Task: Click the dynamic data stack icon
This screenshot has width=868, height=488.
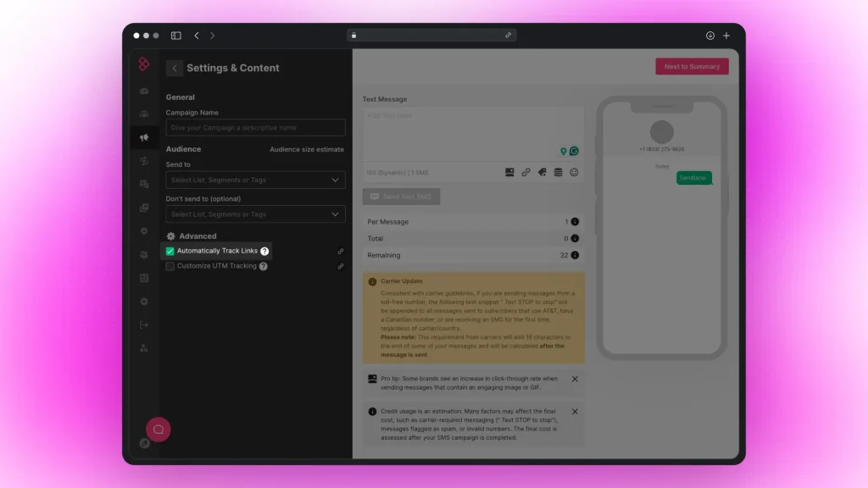Action: pos(558,172)
